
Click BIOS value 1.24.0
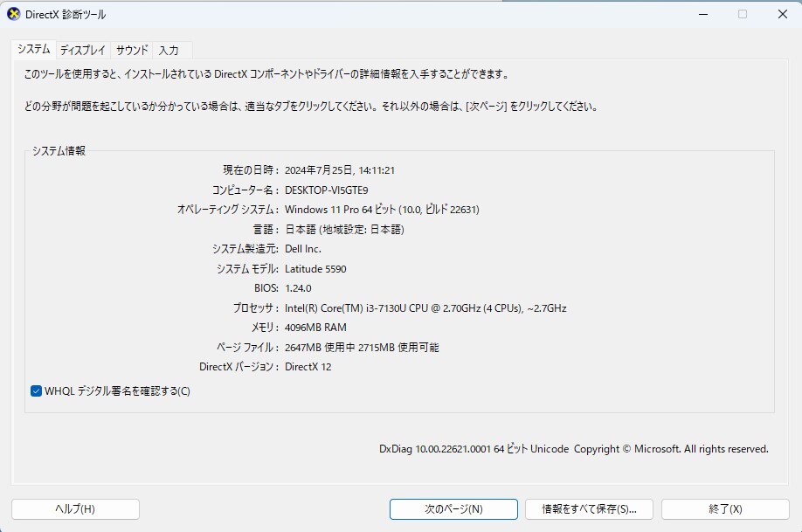point(298,288)
